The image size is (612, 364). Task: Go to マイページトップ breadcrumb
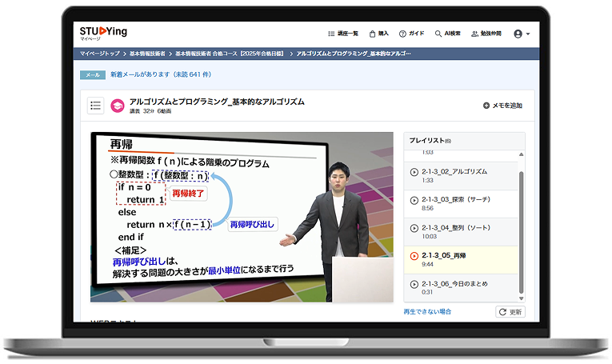coord(99,54)
